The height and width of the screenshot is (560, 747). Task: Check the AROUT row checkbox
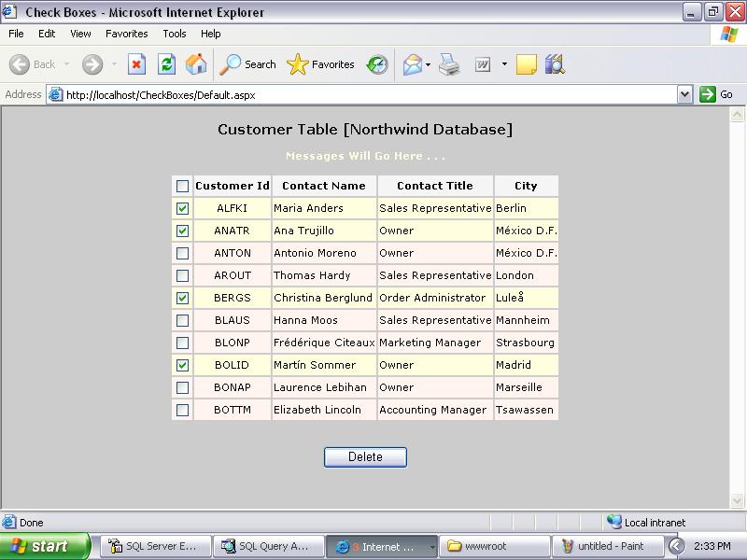182,275
